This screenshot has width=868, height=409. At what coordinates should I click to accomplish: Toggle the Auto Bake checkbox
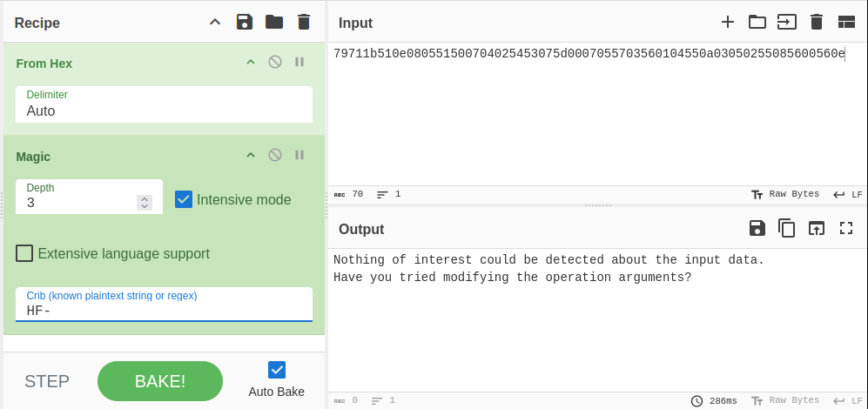click(277, 370)
